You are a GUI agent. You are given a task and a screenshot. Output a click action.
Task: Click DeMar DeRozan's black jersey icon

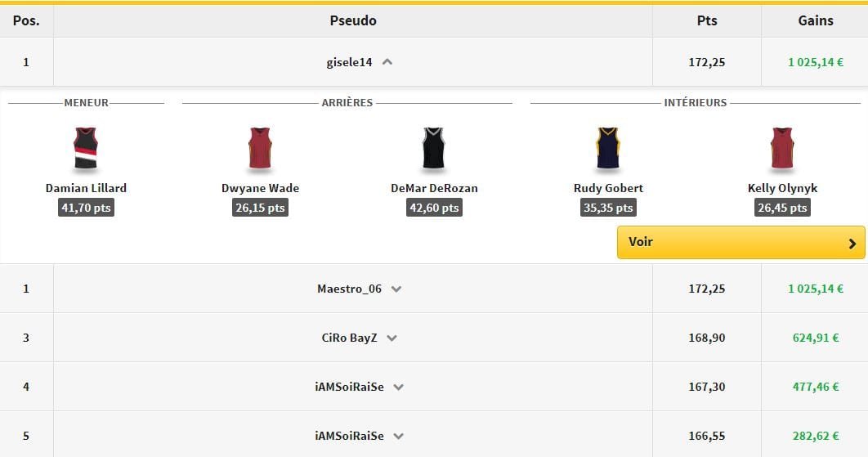point(434,149)
